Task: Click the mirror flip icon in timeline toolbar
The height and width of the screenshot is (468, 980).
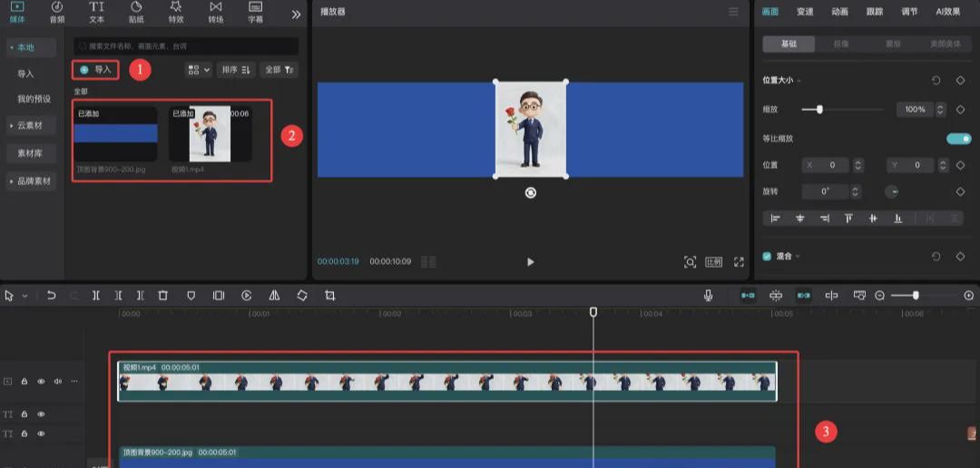Action: 274,296
